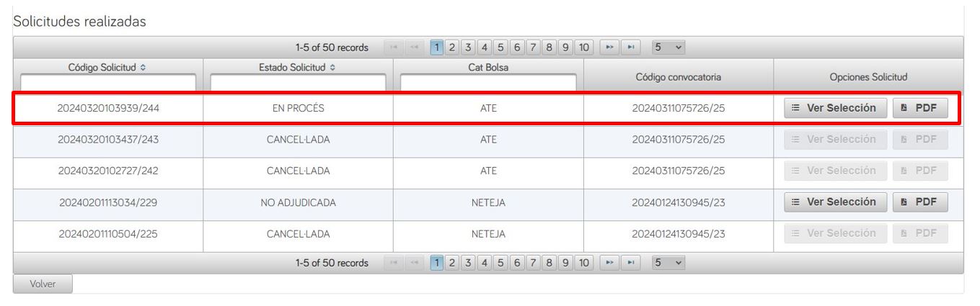Download PDF for the NO ADJUDICADA request
Viewport: 980px width, 306px height.
point(920,202)
